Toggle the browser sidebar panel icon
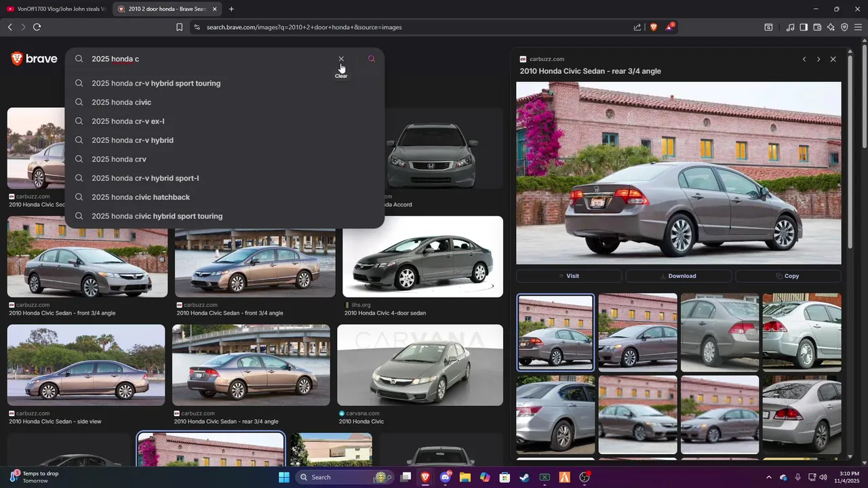 (804, 27)
